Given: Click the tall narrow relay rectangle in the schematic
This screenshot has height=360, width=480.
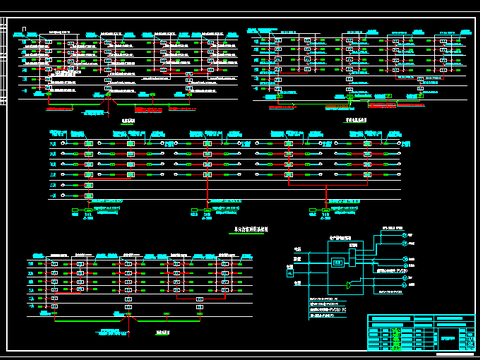Looking at the screenshot, I should [x=352, y=257].
